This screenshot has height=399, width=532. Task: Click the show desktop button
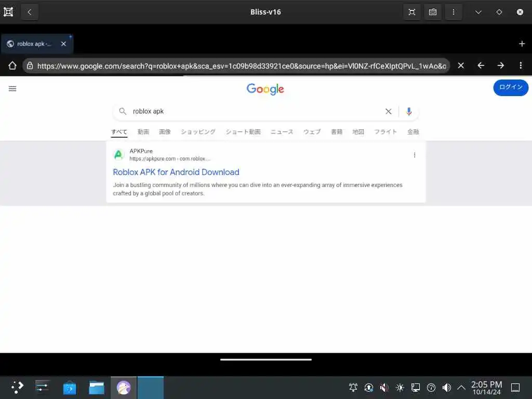pyautogui.click(x=515, y=388)
